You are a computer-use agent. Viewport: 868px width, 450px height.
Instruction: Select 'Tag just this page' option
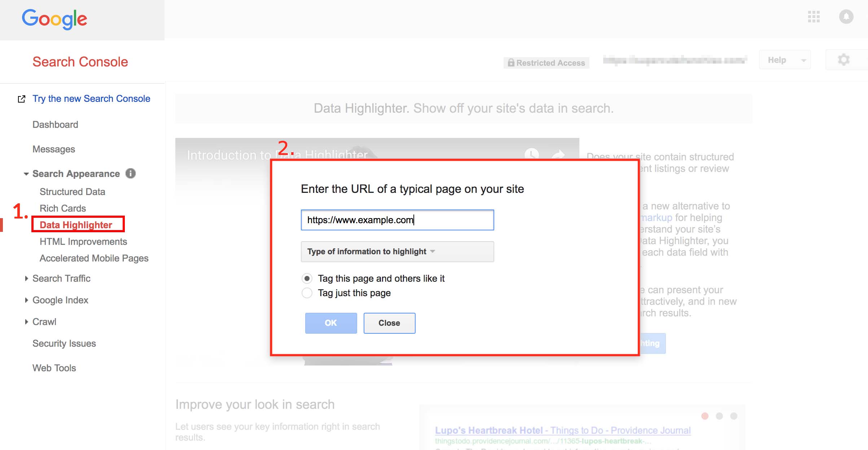coord(307,293)
